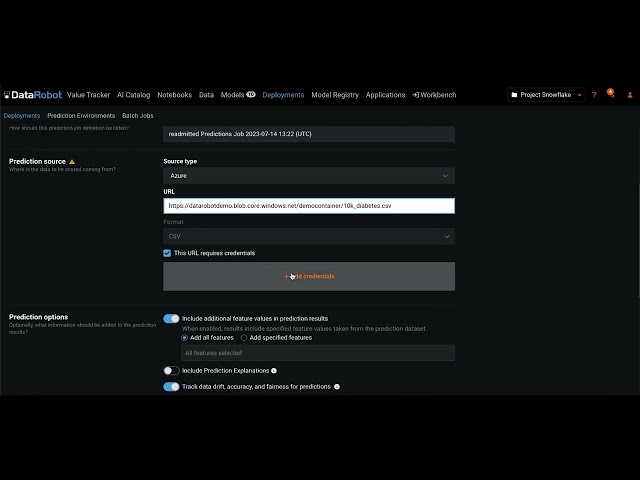Screen dimensions: 640x480
Task: Open the user profile icon
Action: tap(630, 95)
